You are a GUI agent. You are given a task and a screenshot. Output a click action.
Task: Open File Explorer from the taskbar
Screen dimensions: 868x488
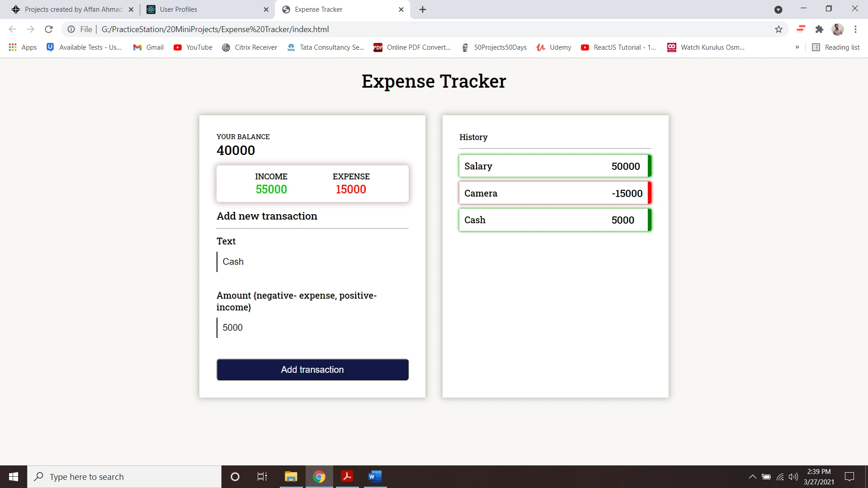(291, 477)
